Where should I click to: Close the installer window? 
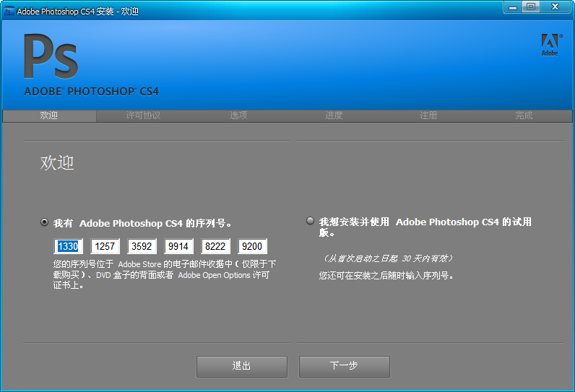point(555,7)
